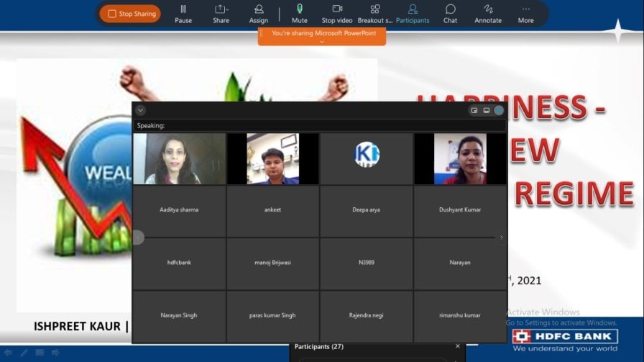Go to previous page of participant tiles
The height and width of the screenshot is (362, 644).
coord(139,237)
